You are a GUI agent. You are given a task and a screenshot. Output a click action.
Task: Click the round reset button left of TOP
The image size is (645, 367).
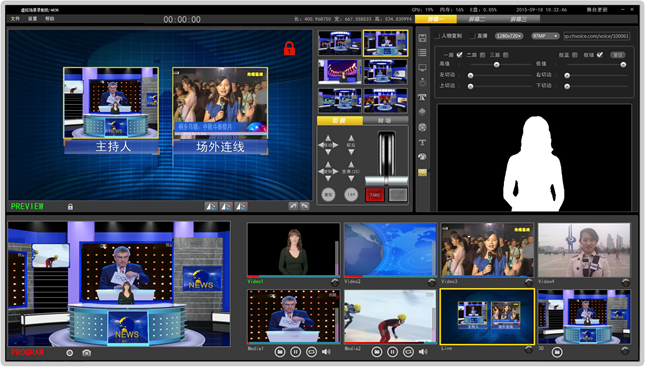click(328, 195)
